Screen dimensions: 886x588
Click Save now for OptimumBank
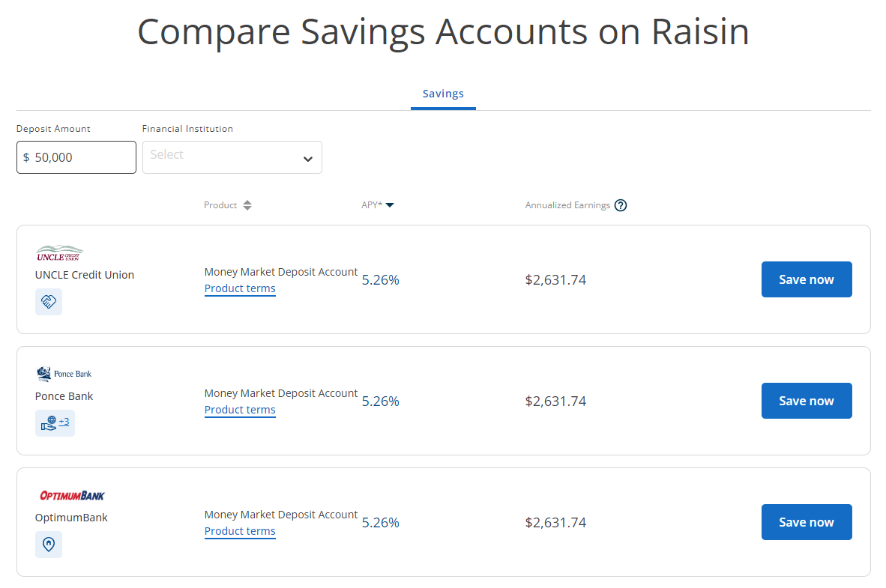tap(806, 522)
